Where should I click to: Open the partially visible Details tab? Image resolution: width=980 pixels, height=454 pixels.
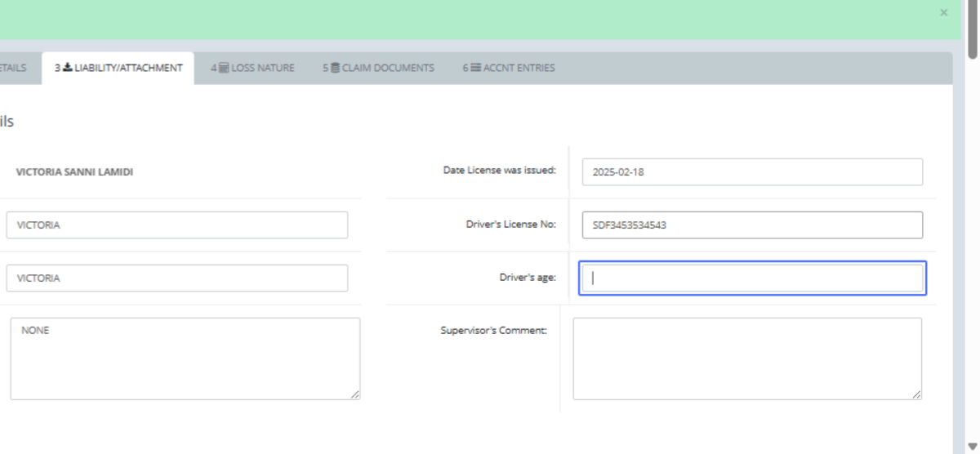[12, 68]
